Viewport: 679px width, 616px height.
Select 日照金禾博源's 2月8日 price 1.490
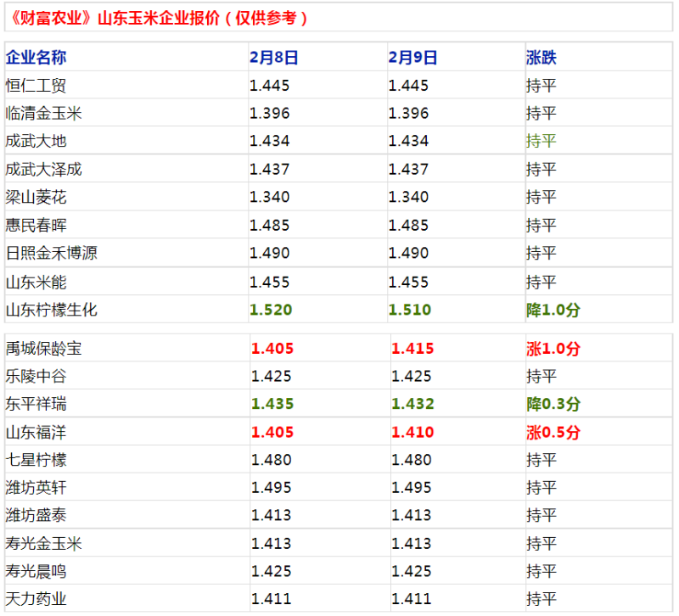269,253
